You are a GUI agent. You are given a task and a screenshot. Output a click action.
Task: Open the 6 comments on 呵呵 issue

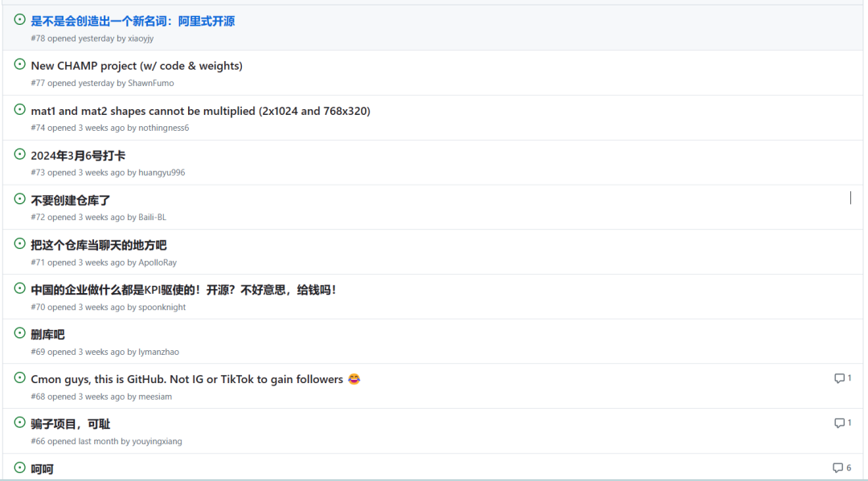(x=841, y=467)
